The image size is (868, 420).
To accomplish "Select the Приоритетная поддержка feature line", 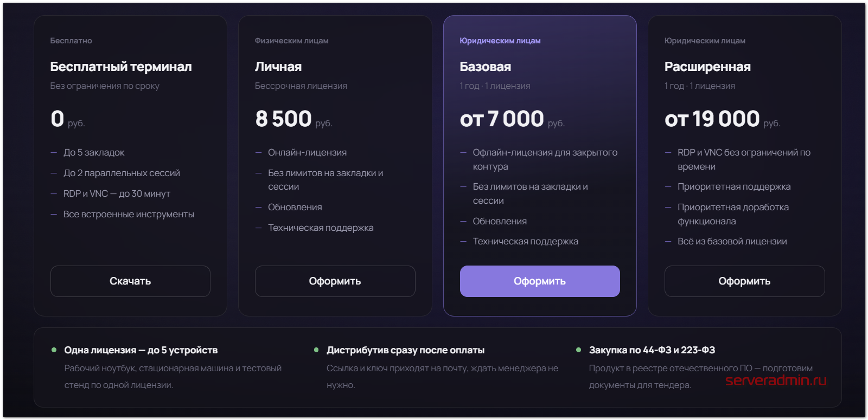I will (734, 187).
